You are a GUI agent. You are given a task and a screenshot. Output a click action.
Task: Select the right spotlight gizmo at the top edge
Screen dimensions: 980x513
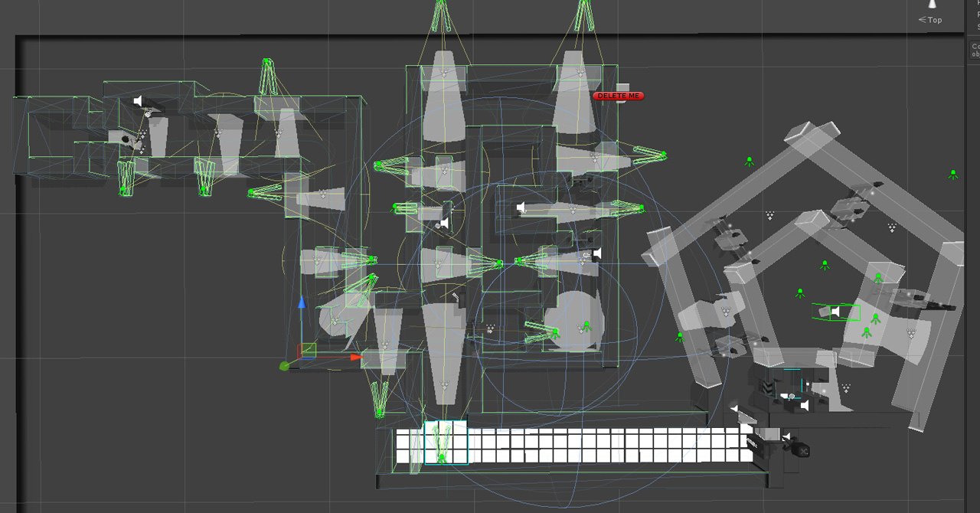[x=584, y=14]
